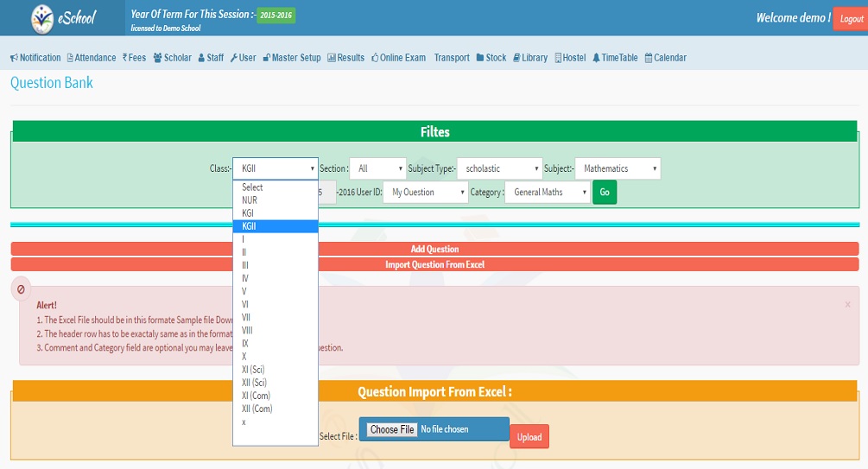The height and width of the screenshot is (469, 868).
Task: Open the Subject Type scholastic dropdown
Action: pos(499,168)
